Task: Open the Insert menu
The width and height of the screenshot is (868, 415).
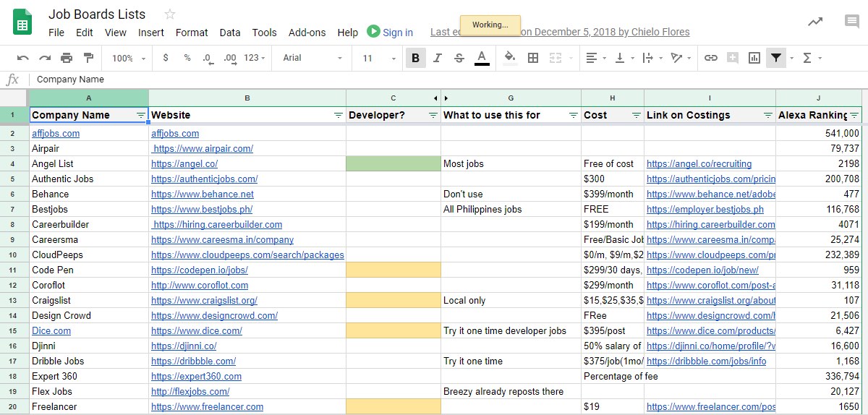Action: (151, 33)
